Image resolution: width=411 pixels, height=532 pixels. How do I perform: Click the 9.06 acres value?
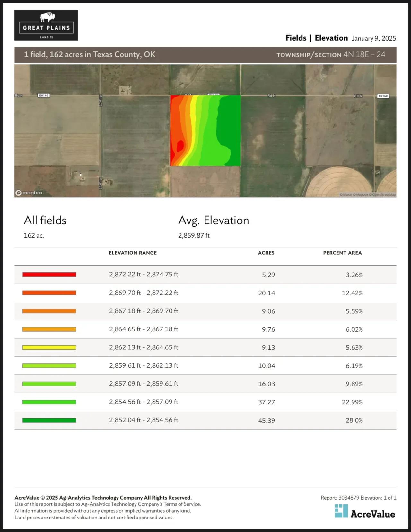(268, 311)
